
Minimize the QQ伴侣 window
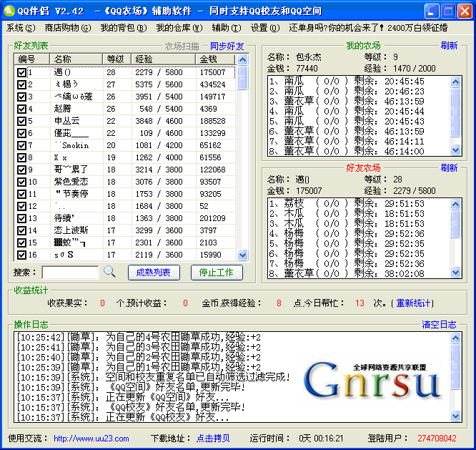pos(432,11)
